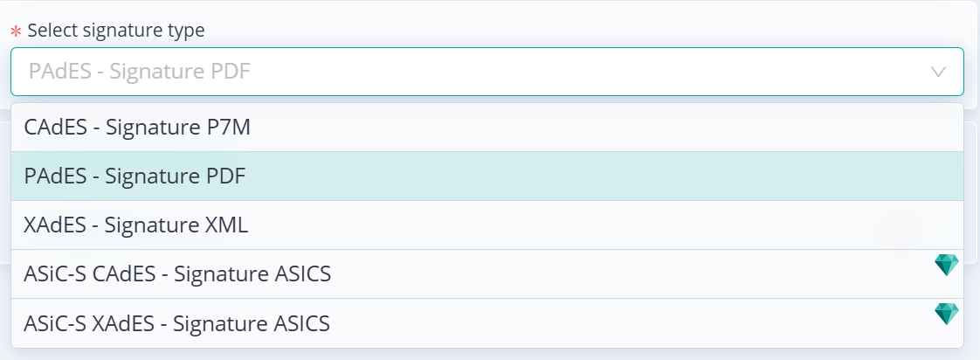Open the Select signature type combo box
Screen dimensions: 980x360
487,72
